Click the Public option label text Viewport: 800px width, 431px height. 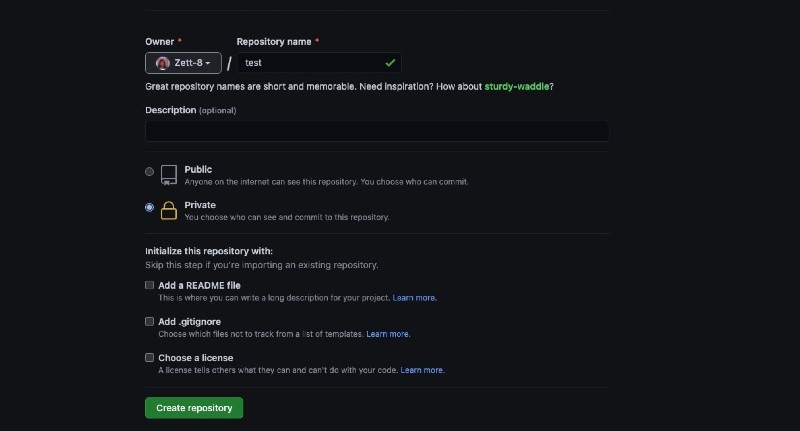pyautogui.click(x=198, y=170)
